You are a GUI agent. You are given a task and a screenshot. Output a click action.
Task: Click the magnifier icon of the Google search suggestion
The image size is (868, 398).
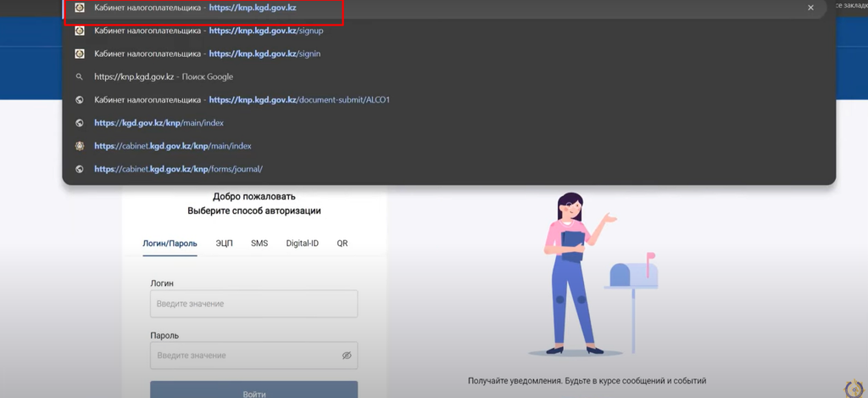point(80,76)
